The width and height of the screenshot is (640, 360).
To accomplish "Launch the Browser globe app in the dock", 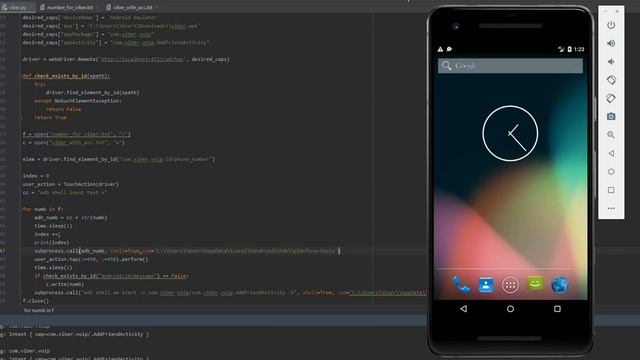I will tap(560, 285).
